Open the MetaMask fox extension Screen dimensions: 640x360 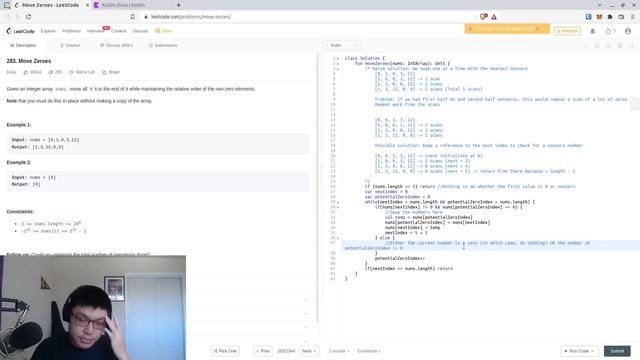(599, 17)
